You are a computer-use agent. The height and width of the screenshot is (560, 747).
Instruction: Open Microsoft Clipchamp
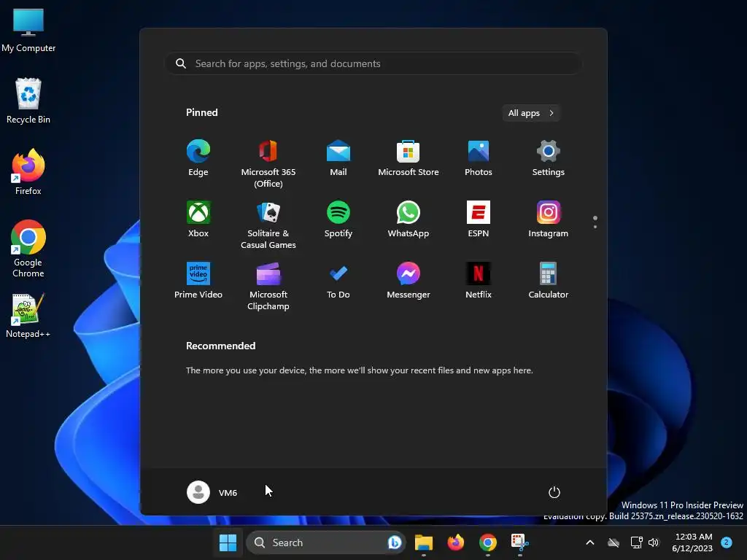[268, 286]
